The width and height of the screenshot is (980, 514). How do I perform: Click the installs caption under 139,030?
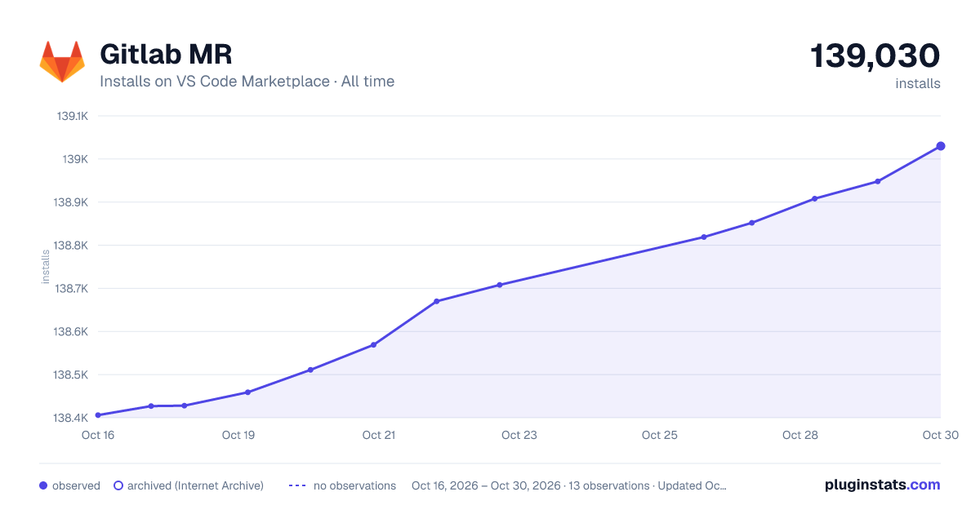point(918,84)
